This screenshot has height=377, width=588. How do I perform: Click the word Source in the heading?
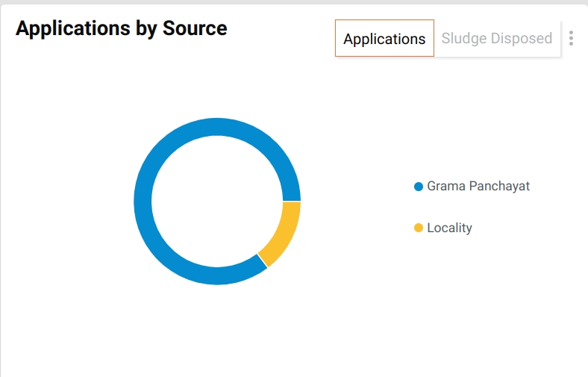click(x=195, y=28)
